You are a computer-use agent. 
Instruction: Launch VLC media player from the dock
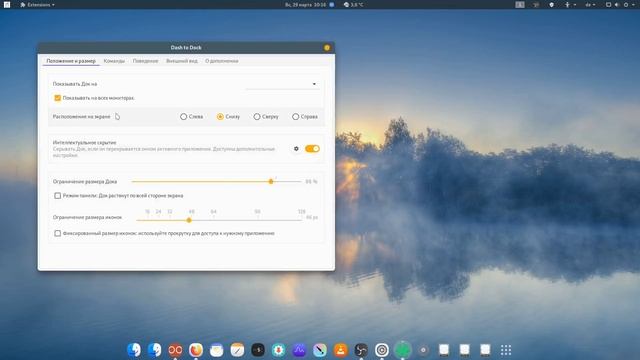[340, 350]
